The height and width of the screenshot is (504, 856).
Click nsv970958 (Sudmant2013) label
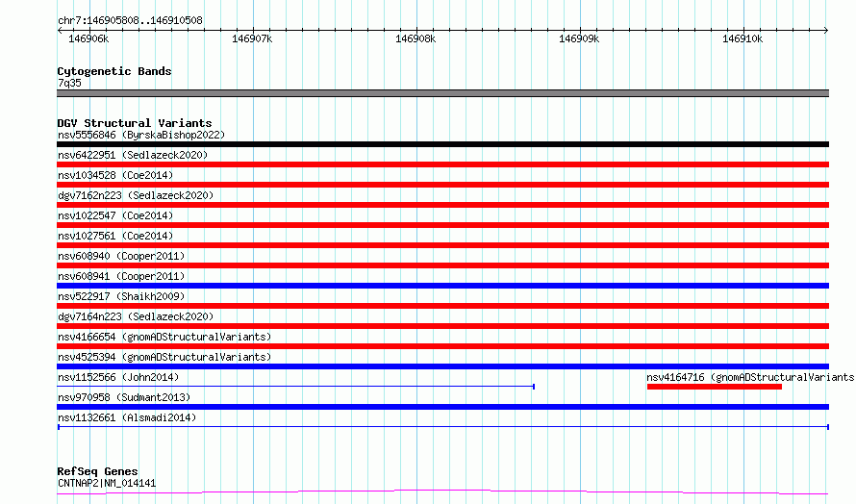(x=124, y=397)
